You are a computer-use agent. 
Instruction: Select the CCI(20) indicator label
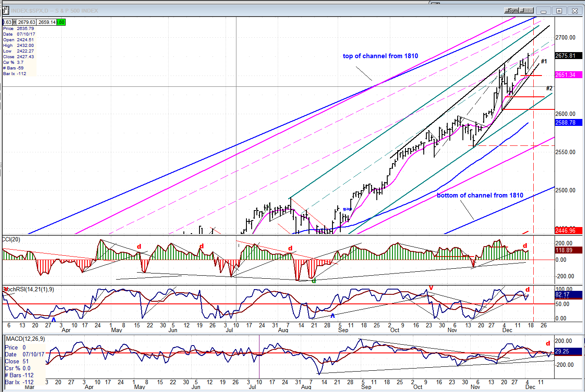pyautogui.click(x=11, y=240)
